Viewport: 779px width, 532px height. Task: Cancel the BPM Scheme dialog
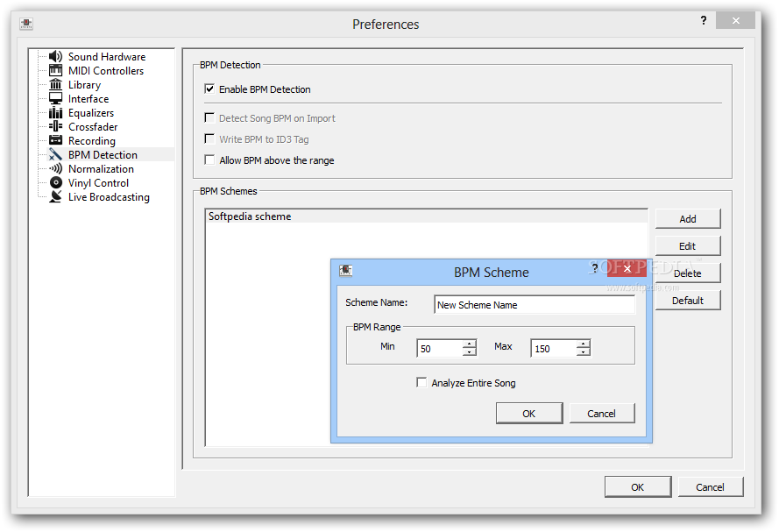602,414
